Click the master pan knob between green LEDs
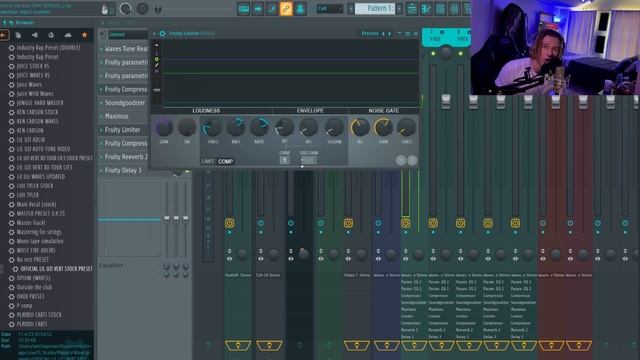 pos(446,52)
